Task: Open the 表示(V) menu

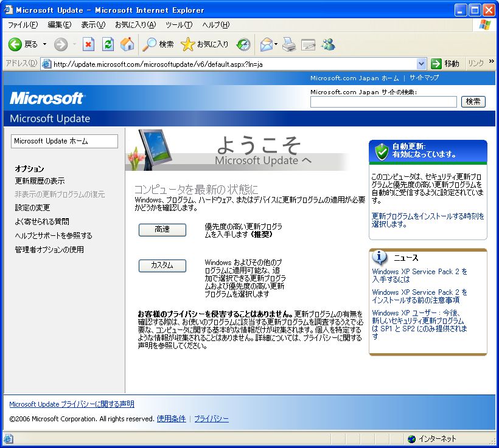Action: point(93,25)
